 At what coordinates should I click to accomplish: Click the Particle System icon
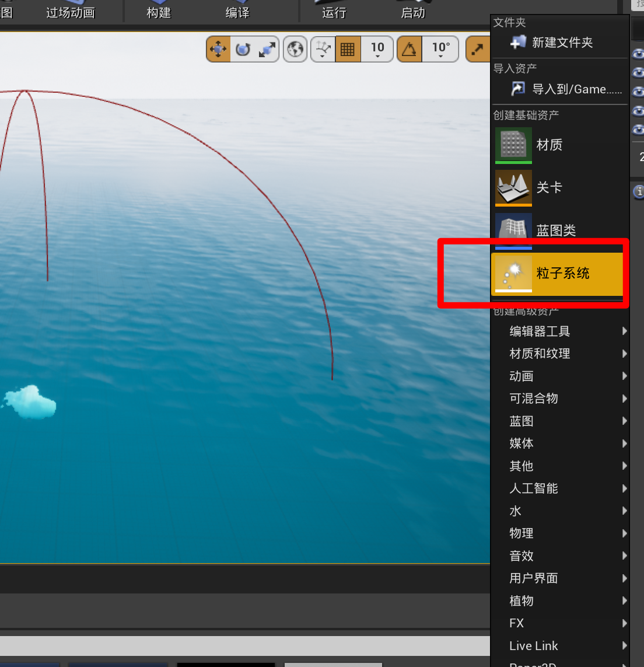point(513,274)
